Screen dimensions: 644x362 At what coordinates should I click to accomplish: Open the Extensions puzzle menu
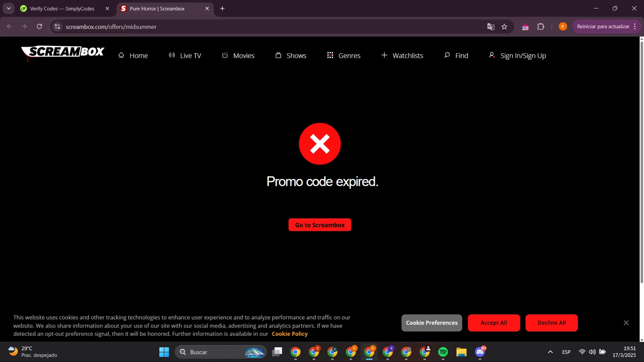[541, 27]
